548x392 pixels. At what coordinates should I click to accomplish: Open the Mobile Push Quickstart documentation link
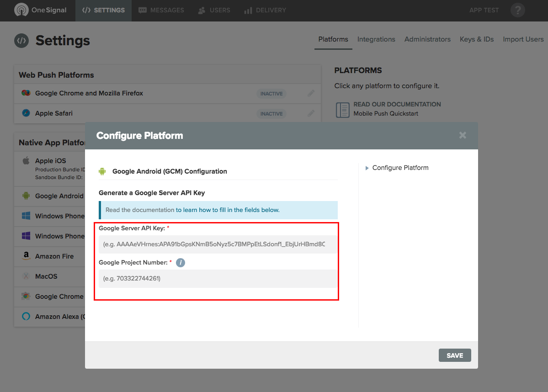point(385,114)
